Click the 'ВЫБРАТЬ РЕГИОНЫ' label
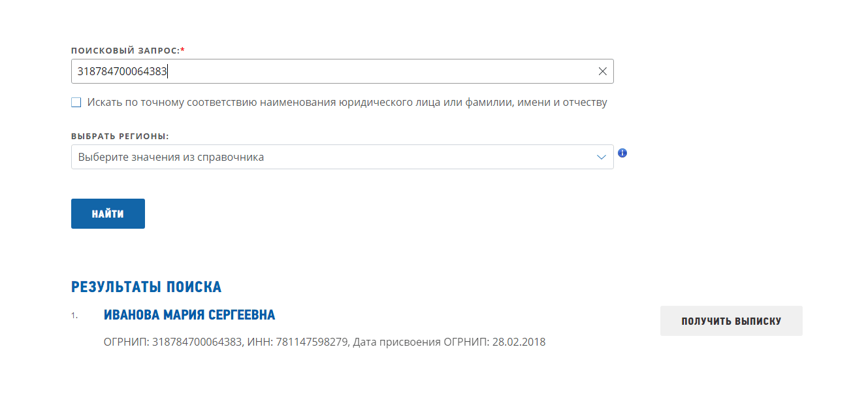Screen dimensions: 868x413 (120, 137)
